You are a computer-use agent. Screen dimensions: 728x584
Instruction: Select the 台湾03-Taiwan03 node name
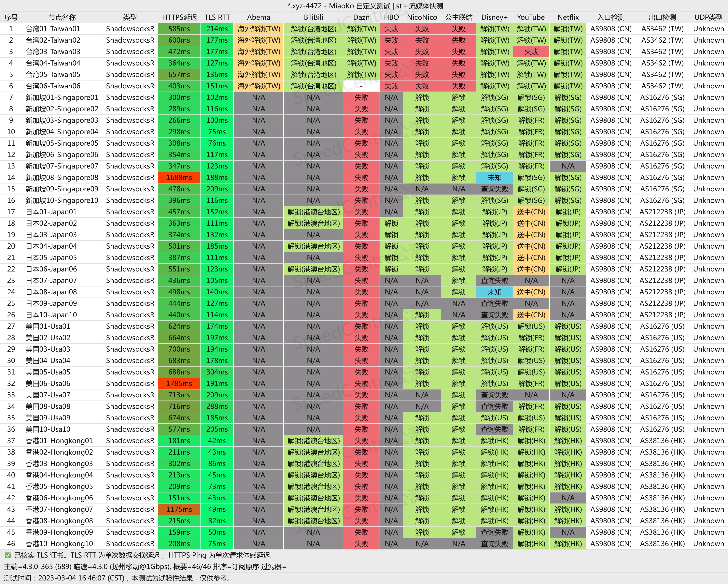tap(53, 52)
